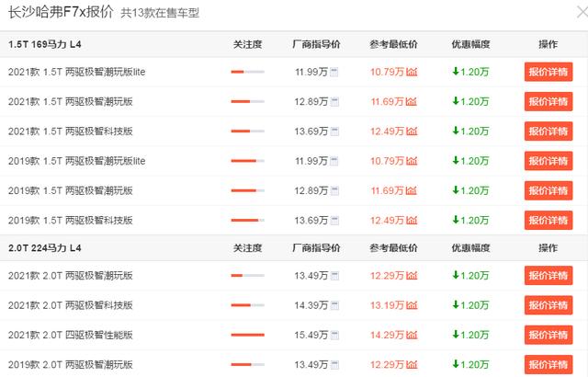588x377 pixels.
Task: Click 参考最低价 header in 1.5T section
Action: click(393, 44)
